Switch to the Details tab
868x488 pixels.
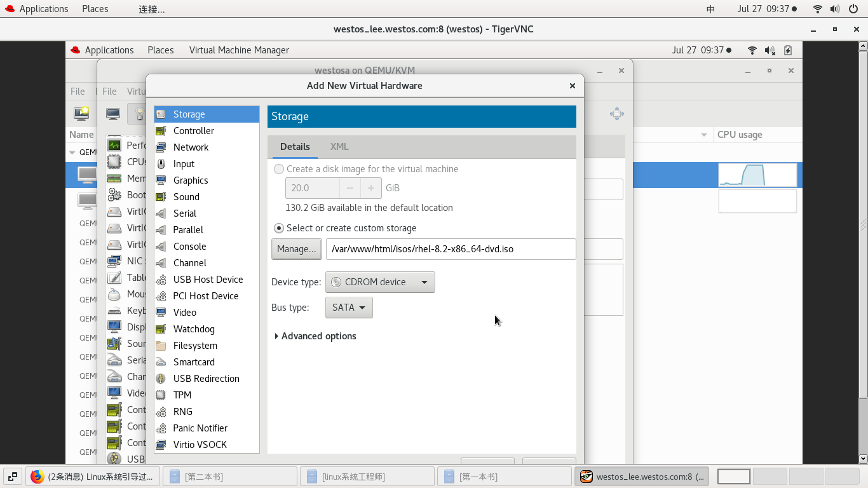pyautogui.click(x=295, y=147)
